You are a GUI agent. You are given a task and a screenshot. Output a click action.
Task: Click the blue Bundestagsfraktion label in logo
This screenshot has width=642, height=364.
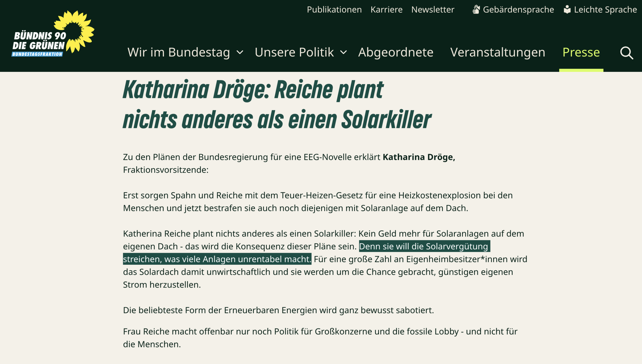pos(37,54)
